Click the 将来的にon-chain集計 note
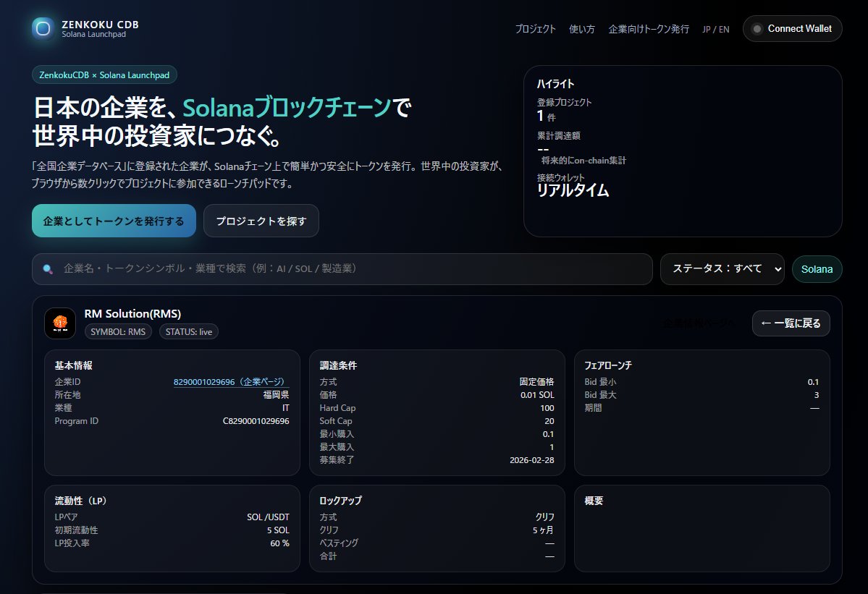The height and width of the screenshot is (594, 868). point(583,161)
